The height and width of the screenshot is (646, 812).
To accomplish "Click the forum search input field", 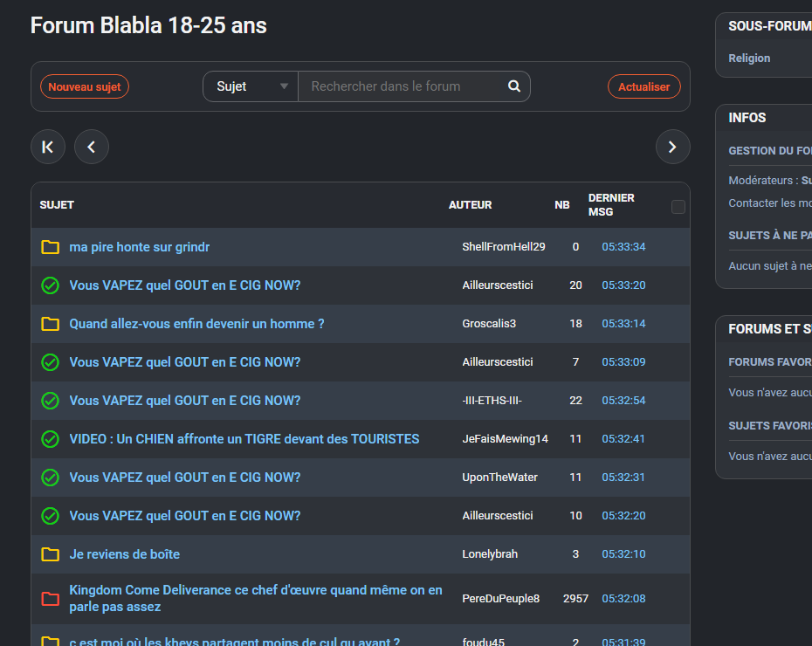I will click(398, 86).
